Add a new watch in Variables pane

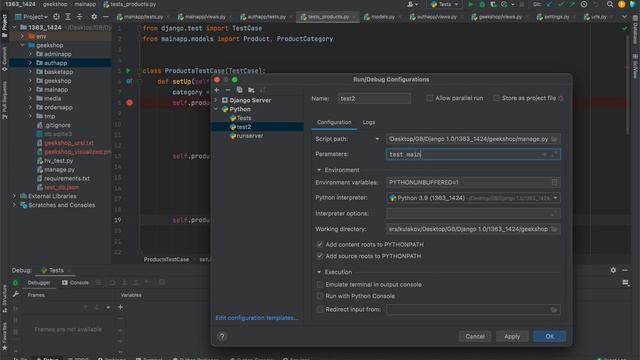[x=120, y=307]
